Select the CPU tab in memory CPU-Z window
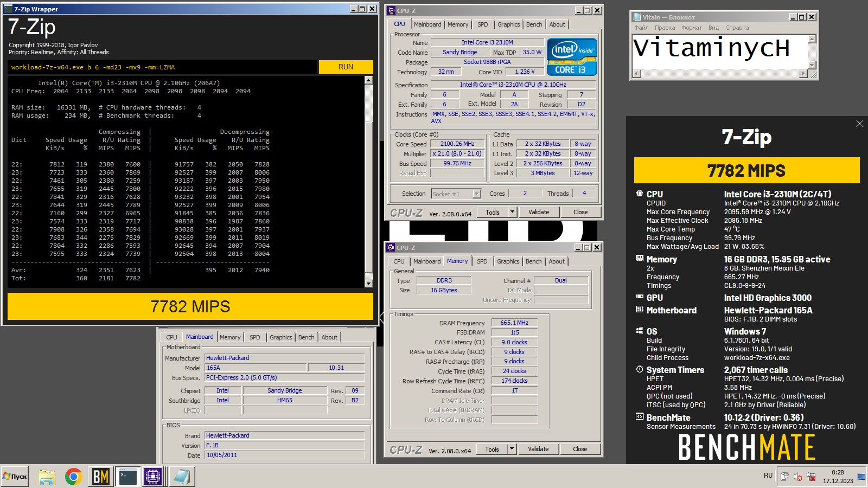The image size is (868, 488). tap(399, 261)
